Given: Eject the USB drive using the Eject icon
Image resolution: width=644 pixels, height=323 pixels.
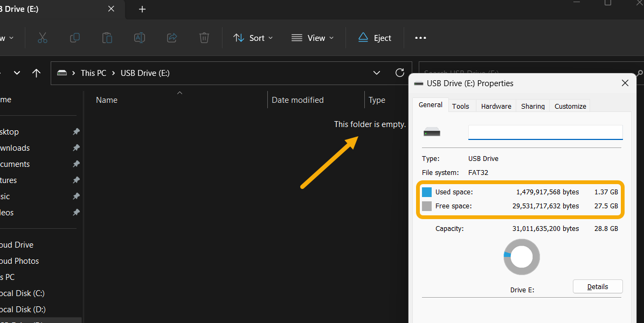Looking at the screenshot, I should pyautogui.click(x=374, y=38).
